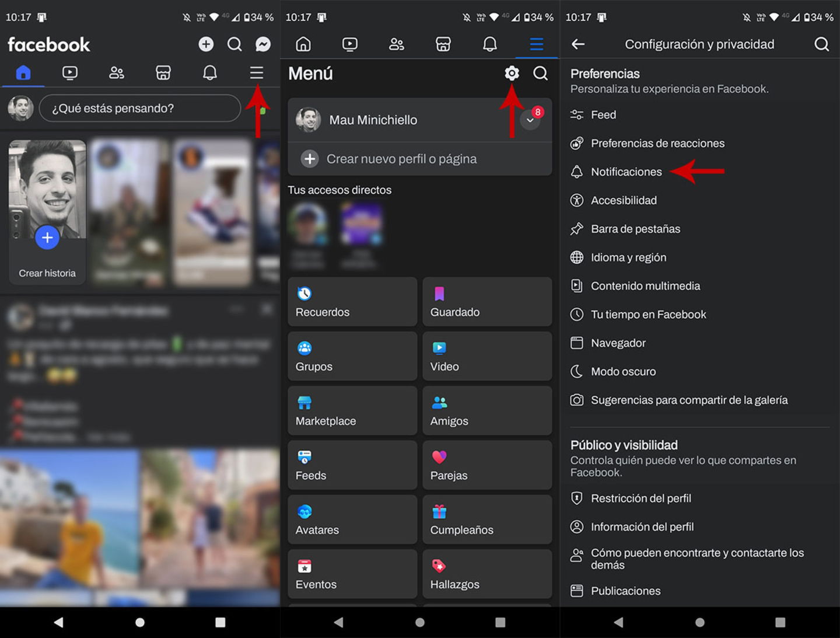Viewport: 840px width, 638px height.
Task: Open Publicaciones settings
Action: pos(700,592)
